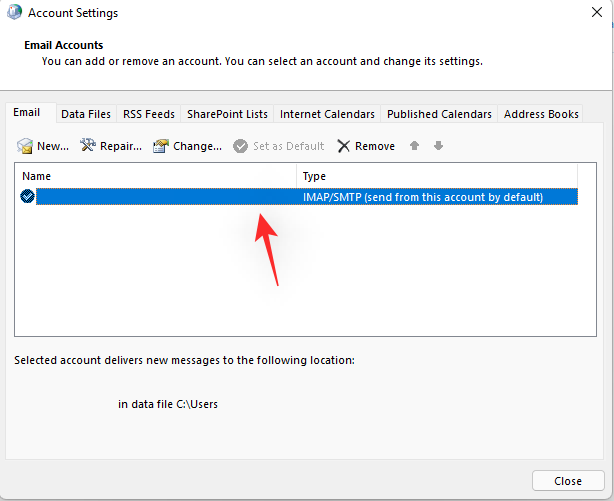Click the Type column header
Viewport: 614px width, 501px height.
click(x=438, y=176)
